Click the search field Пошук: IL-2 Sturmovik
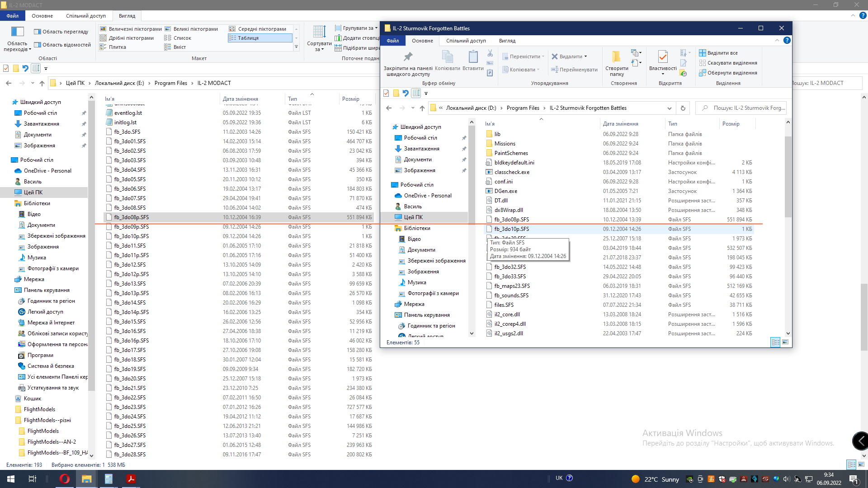This screenshot has height=488, width=868. click(x=746, y=108)
